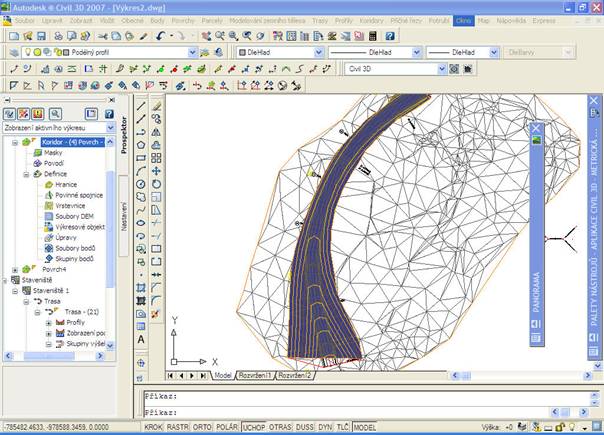The width and height of the screenshot is (604, 435).
Task: Open the DleHlad color dropdown
Action: (319, 52)
